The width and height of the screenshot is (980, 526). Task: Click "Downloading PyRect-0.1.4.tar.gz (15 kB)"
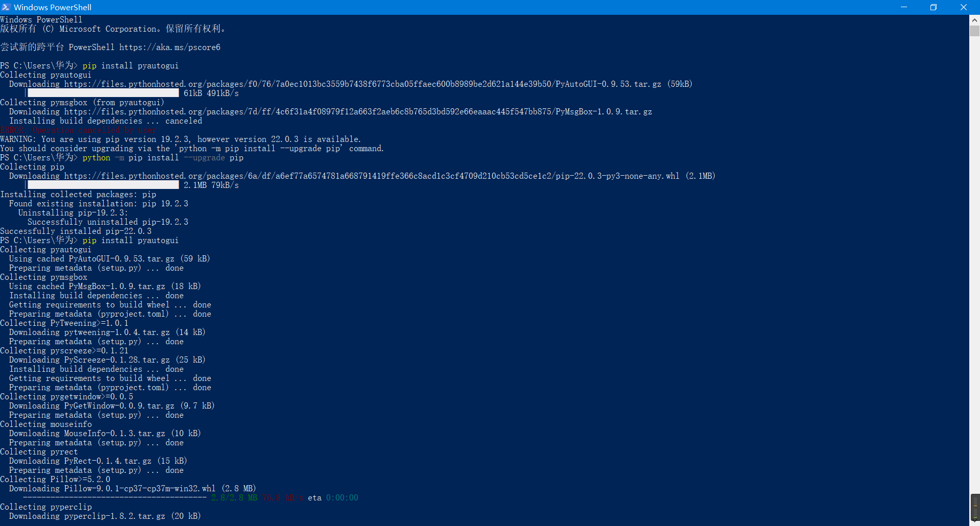click(98, 461)
